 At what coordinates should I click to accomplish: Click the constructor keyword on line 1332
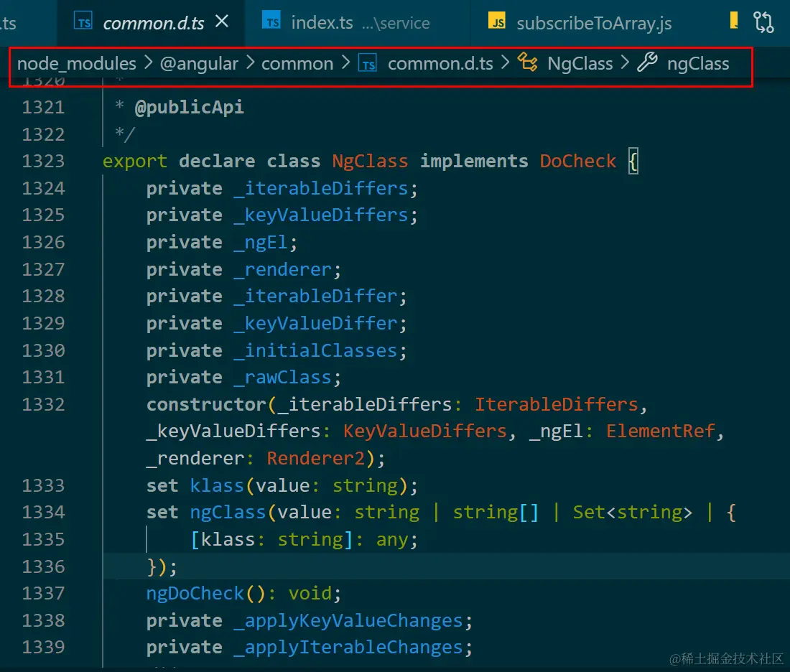[207, 404]
